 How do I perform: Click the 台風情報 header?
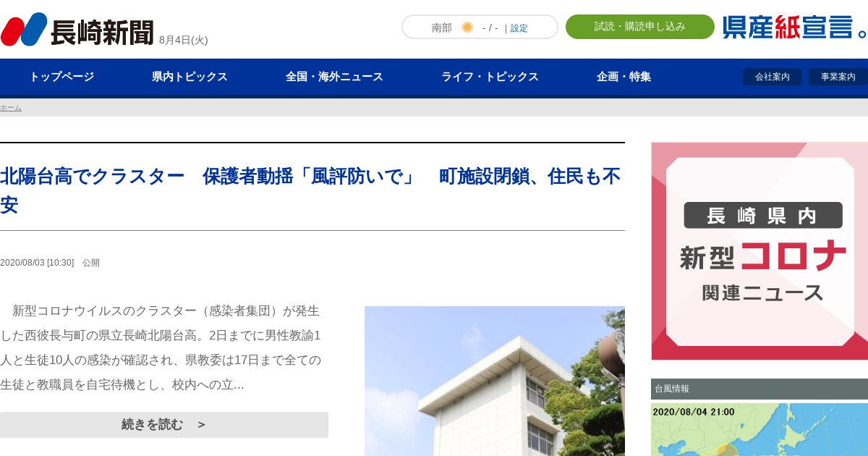[759, 389]
